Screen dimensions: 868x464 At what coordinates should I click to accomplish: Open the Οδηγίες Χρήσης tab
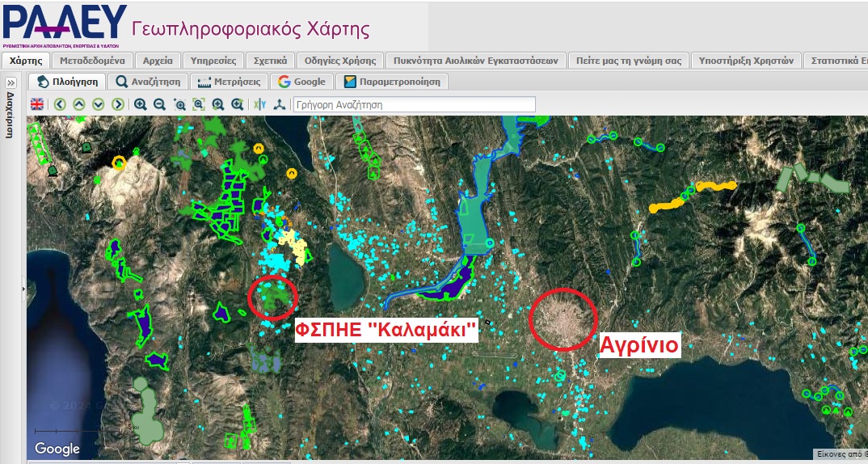pos(339,61)
